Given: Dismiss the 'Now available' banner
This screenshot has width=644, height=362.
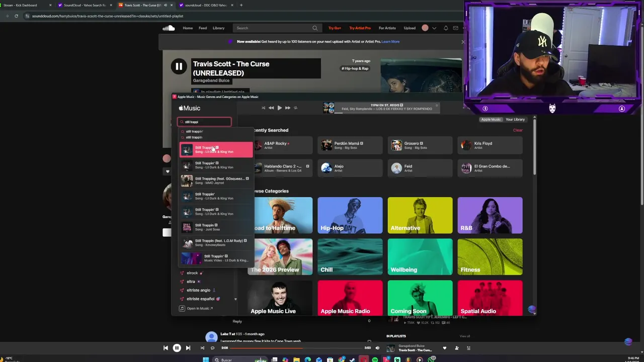Looking at the screenshot, I should tap(463, 42).
